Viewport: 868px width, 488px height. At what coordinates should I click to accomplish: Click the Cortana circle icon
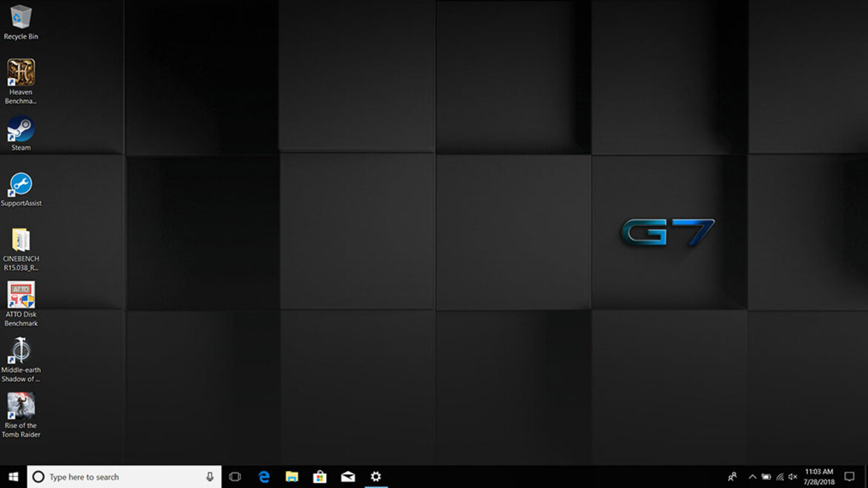[38, 476]
